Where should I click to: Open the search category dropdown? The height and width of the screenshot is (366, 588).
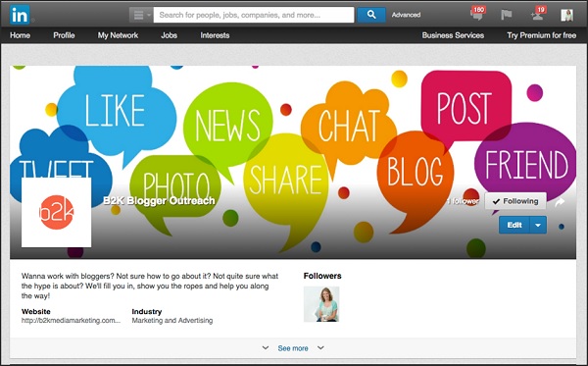141,15
